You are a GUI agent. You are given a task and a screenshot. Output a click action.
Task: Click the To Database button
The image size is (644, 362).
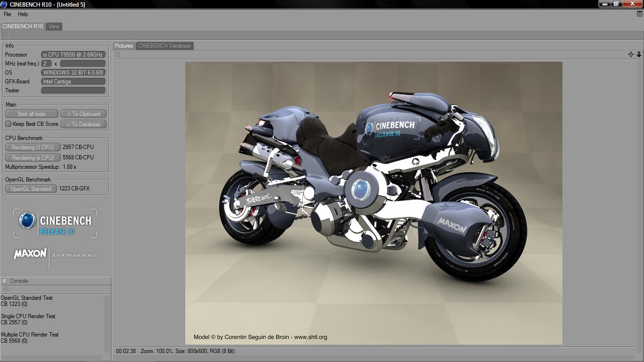[83, 124]
